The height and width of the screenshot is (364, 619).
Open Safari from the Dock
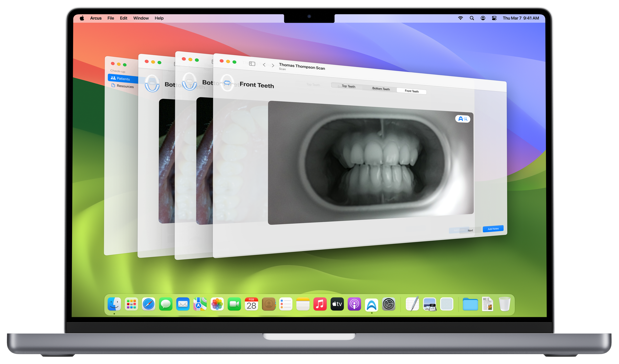(x=148, y=304)
